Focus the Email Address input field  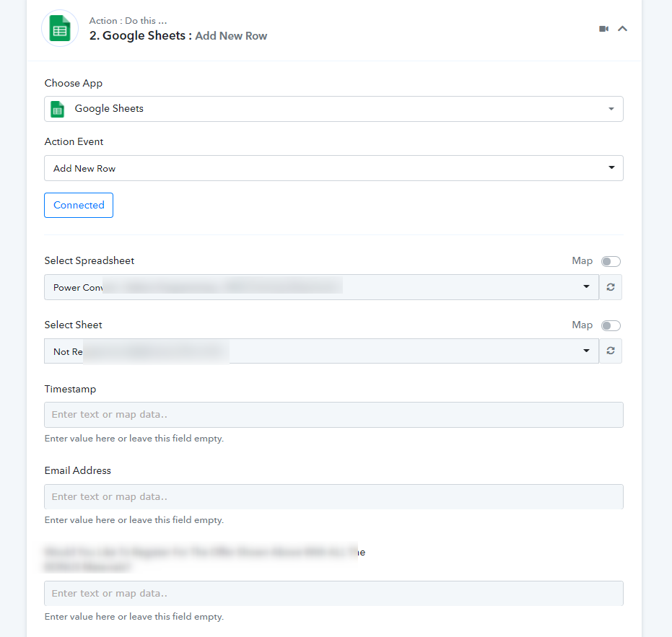tap(333, 496)
